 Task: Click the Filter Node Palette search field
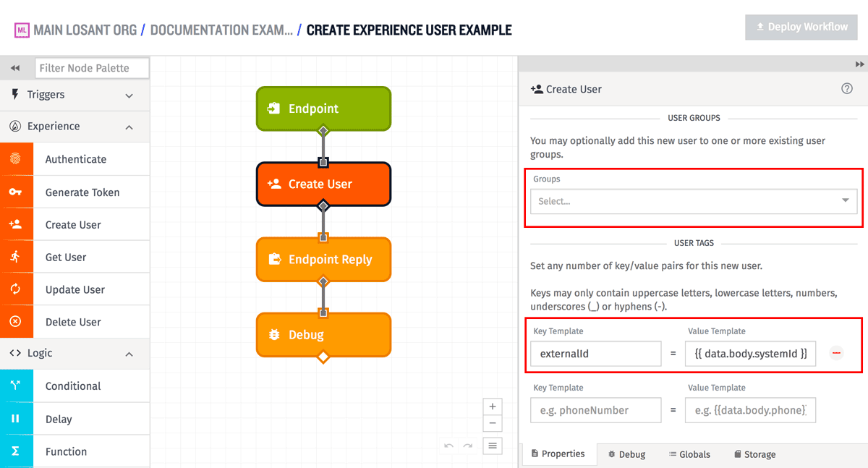click(x=92, y=68)
